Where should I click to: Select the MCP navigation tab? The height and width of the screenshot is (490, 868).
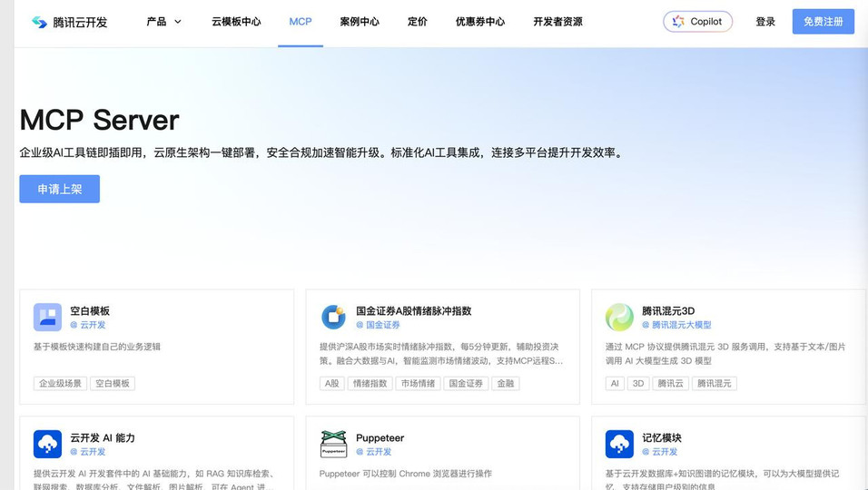301,22
